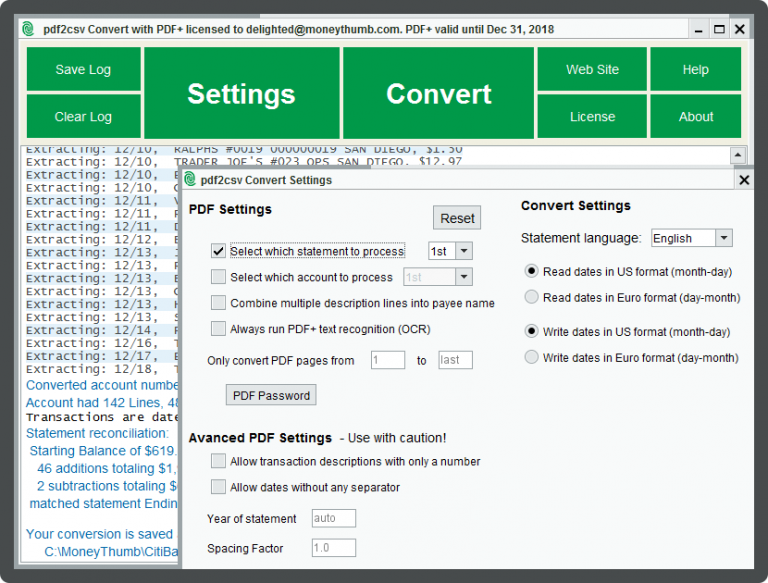Viewport: 768px width, 583px height.
Task: Click the PDF Password button
Action: [x=271, y=395]
